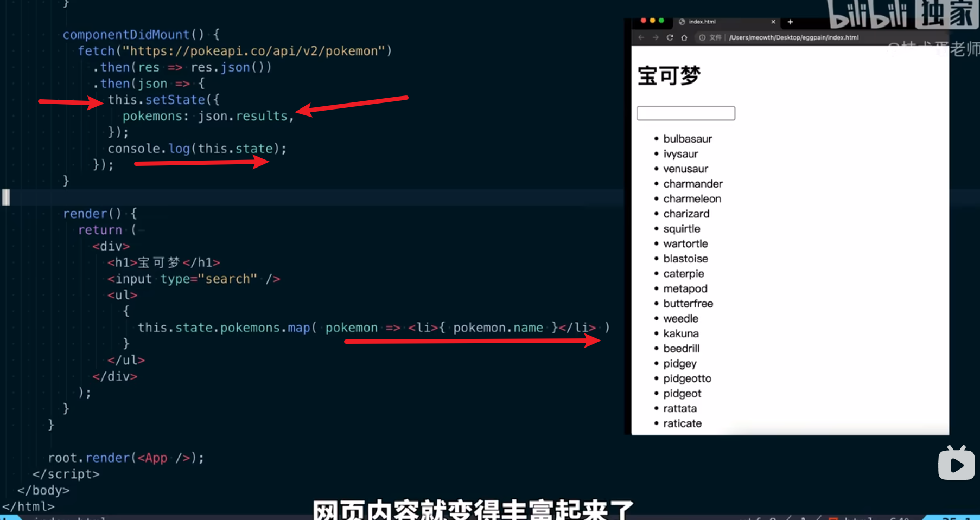Select charmander in the list
980x520 pixels.
coord(693,184)
